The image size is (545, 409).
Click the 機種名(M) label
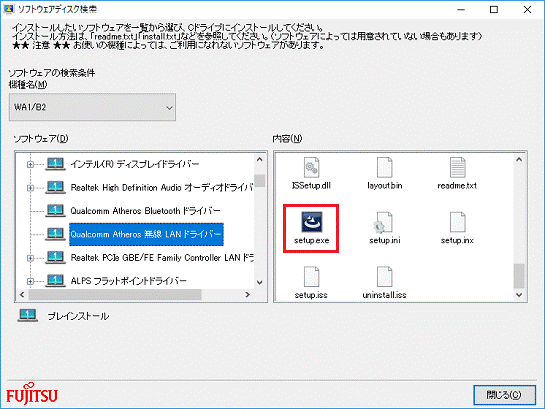point(28,84)
